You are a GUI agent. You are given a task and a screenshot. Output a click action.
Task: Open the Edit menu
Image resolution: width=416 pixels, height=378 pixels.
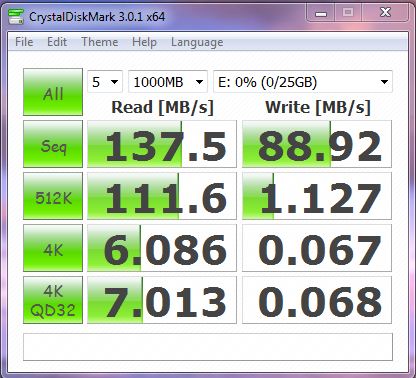[57, 42]
